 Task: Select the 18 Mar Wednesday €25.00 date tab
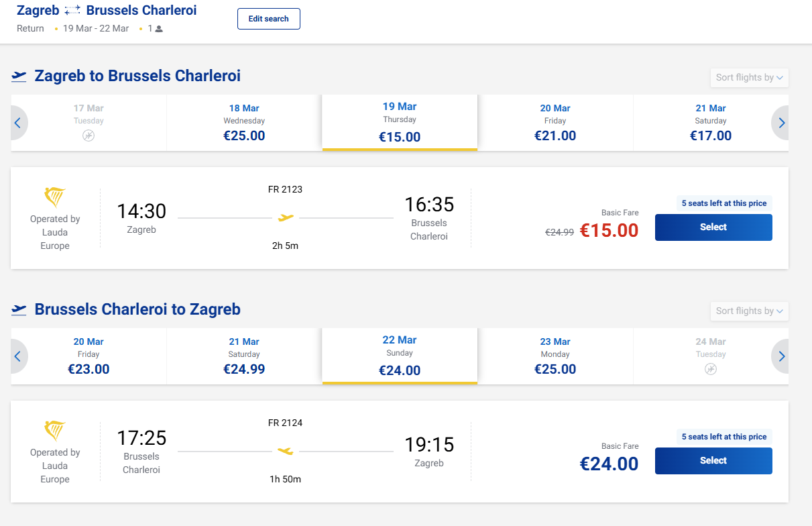tap(244, 123)
